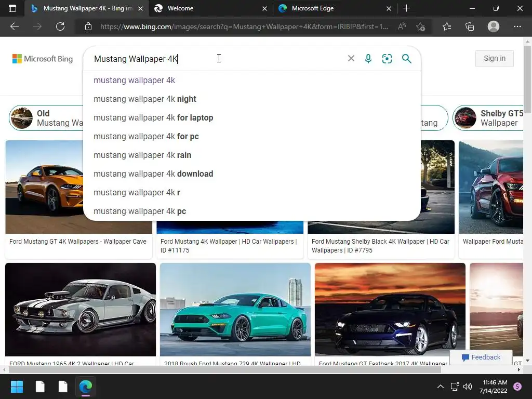Open first document icon in taskbar
This screenshot has height=399, width=532.
40,387
